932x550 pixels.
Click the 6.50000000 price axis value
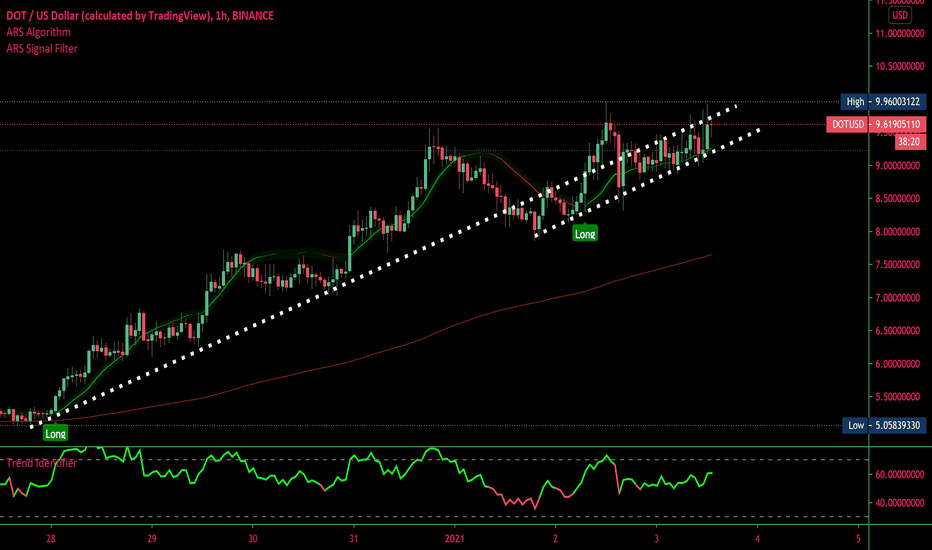(900, 331)
